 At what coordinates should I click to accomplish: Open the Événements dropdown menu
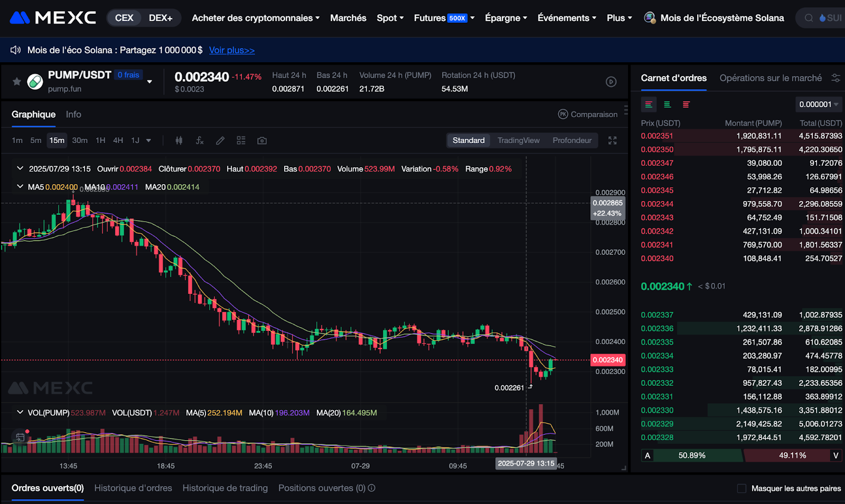coord(567,18)
